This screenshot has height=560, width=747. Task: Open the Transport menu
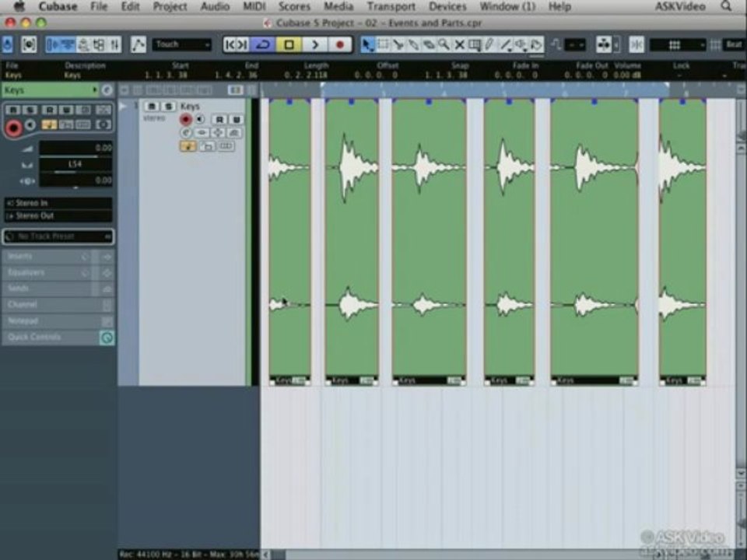click(x=391, y=7)
